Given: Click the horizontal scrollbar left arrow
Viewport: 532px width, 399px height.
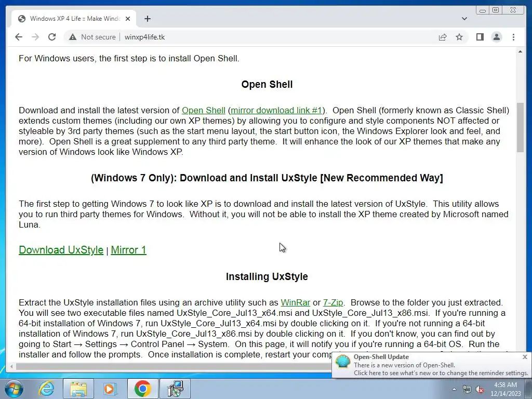Looking at the screenshot, I should pyautogui.click(x=11, y=366).
